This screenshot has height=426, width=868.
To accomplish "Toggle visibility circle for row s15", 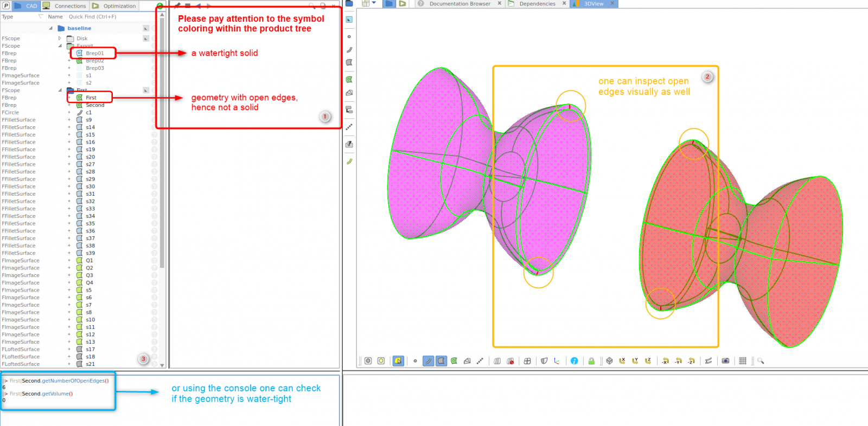I will point(154,135).
